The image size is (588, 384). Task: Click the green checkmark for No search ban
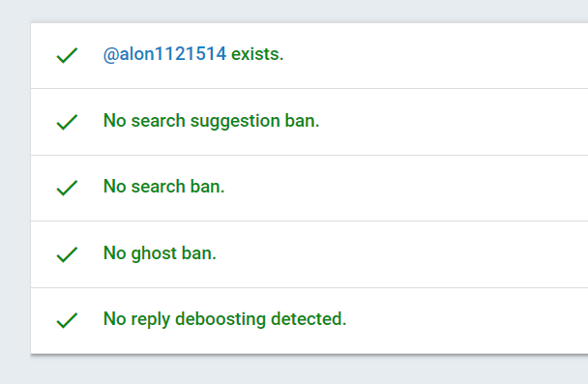[67, 188]
